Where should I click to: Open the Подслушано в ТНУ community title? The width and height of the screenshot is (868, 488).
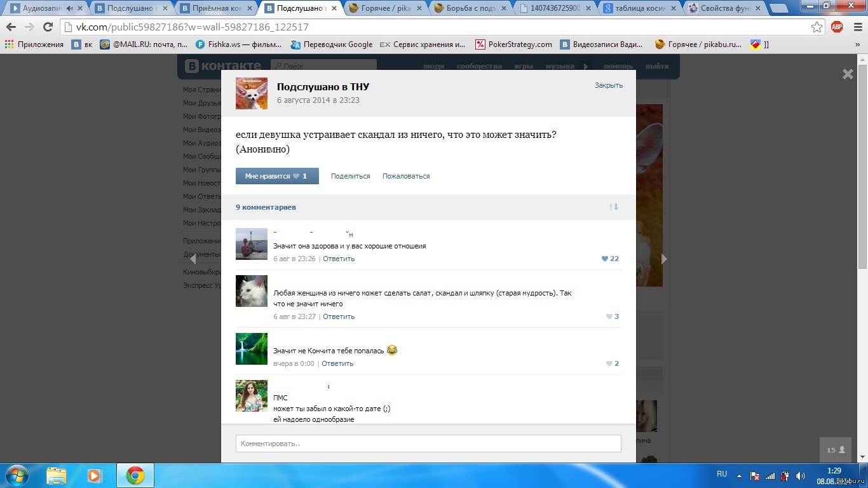click(x=323, y=87)
